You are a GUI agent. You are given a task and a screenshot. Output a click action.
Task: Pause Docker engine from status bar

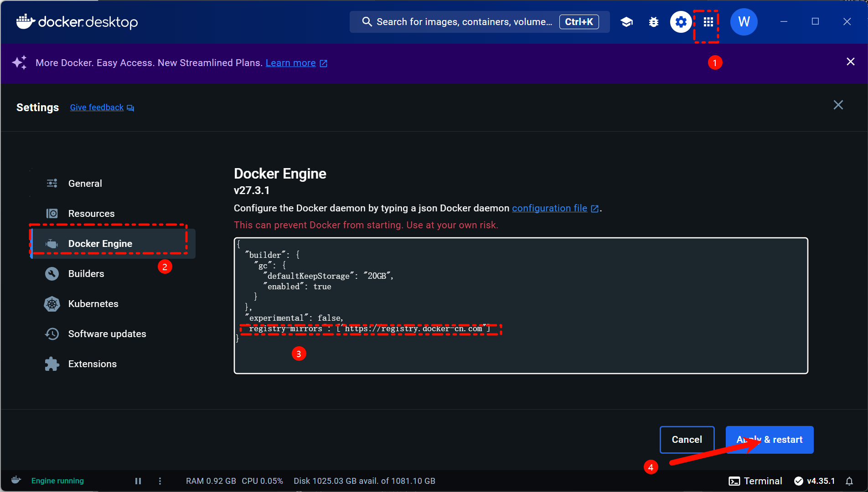click(138, 481)
